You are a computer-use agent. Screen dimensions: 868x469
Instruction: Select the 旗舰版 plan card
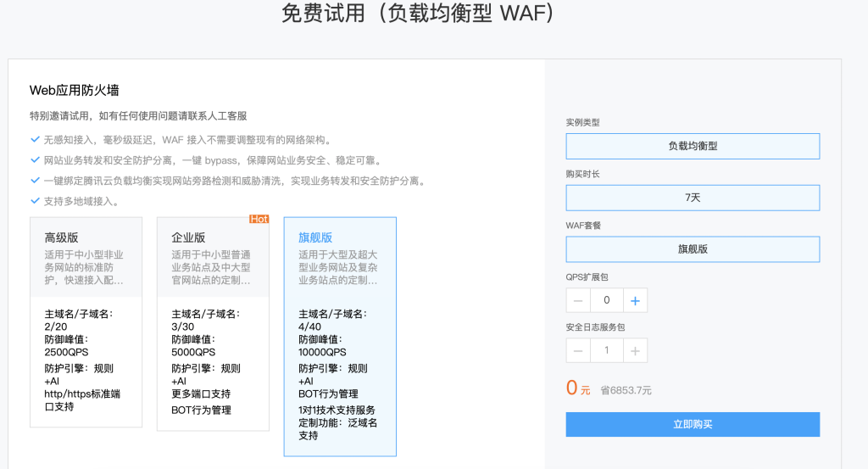339,336
